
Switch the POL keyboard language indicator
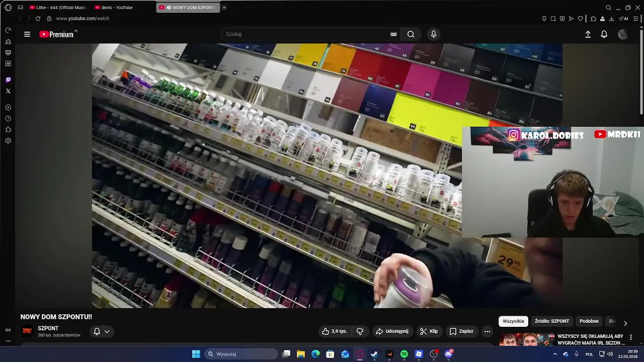(x=589, y=354)
